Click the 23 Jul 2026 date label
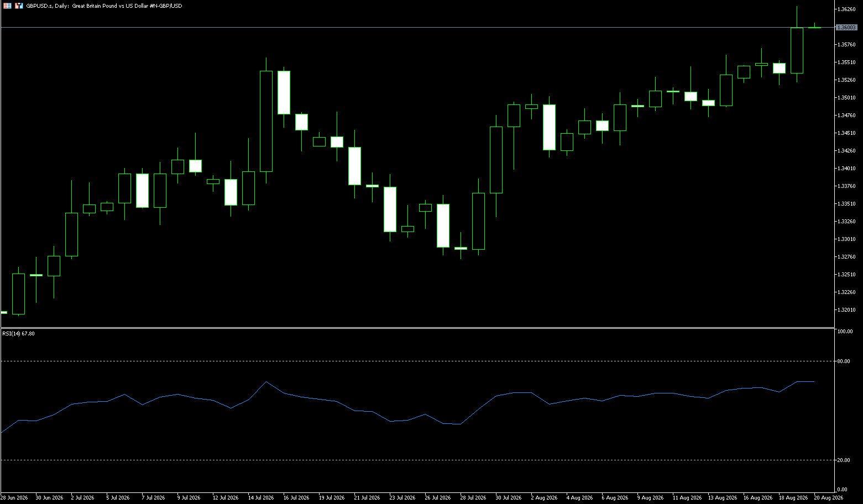863x504 pixels. (x=402, y=498)
